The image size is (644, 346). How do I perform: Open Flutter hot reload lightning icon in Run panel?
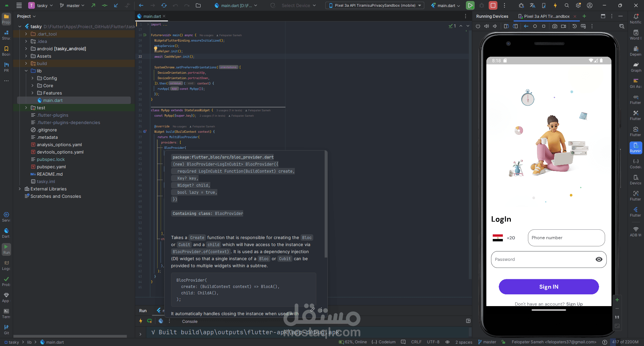141,321
